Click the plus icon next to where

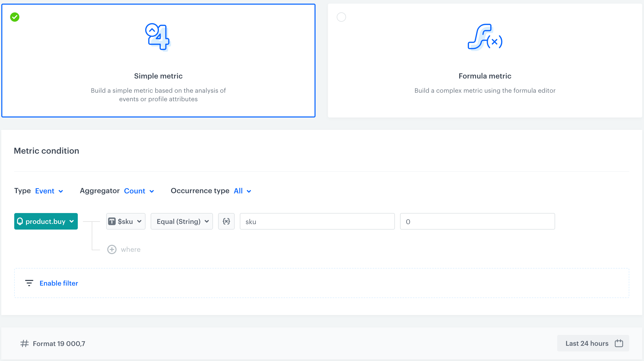tap(112, 249)
